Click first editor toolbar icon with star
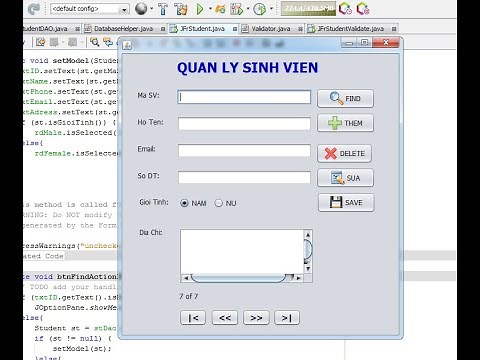The width and height of the screenshot is (480, 360). [41, 42]
